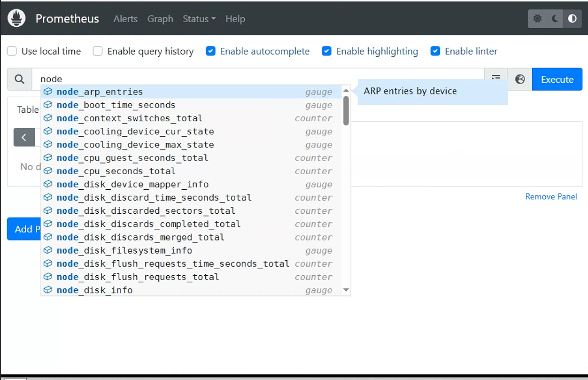This screenshot has height=380, width=588.
Task: Click the search magnifier icon
Action: (x=19, y=79)
